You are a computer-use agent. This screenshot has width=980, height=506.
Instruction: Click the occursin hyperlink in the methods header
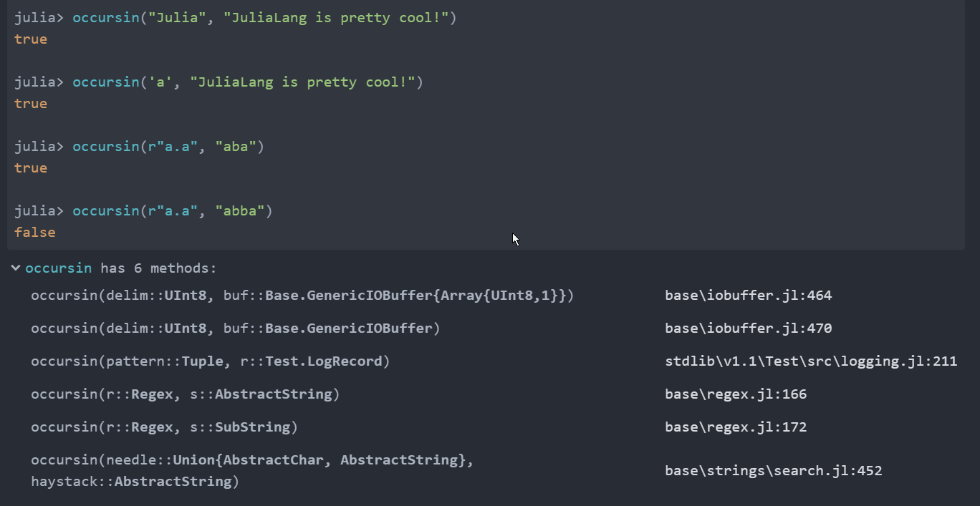[59, 268]
